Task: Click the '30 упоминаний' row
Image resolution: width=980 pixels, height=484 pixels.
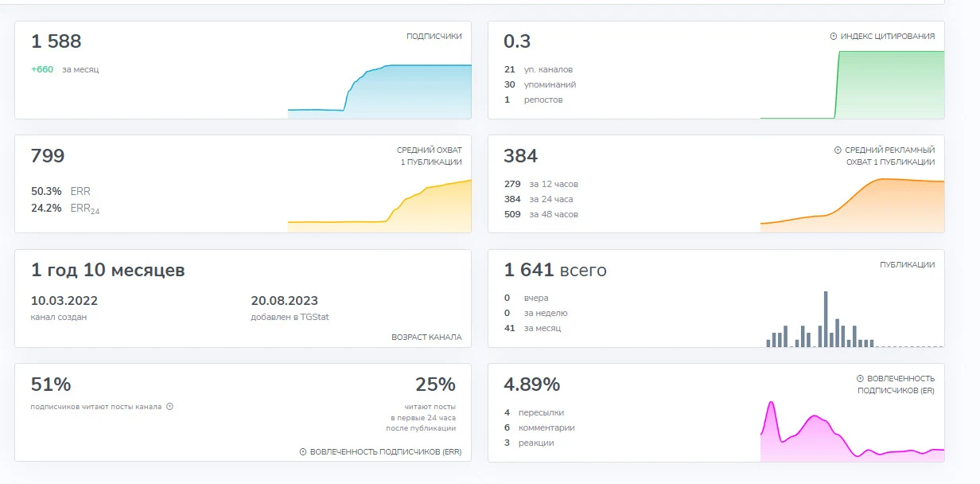Action: [539, 84]
